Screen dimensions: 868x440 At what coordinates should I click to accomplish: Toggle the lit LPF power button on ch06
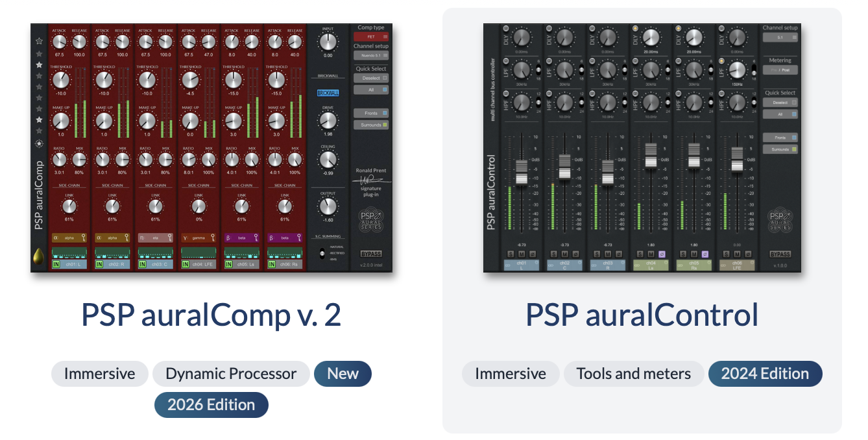tap(721, 62)
